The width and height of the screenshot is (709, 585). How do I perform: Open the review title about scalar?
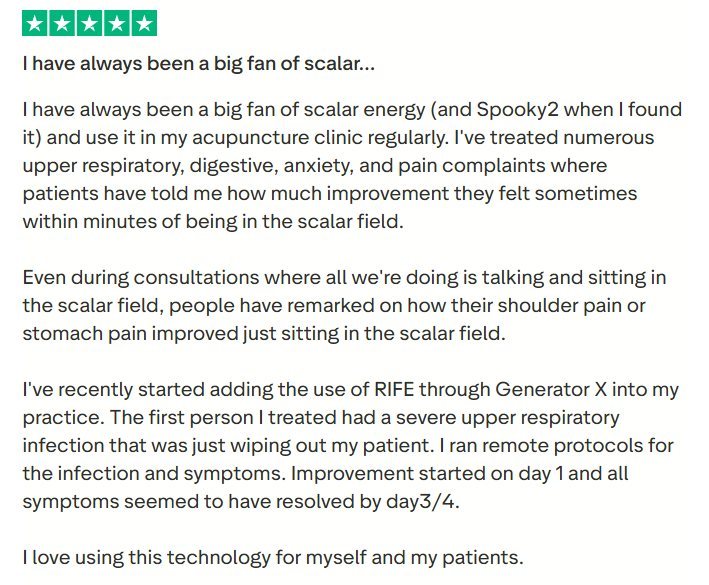[x=199, y=64]
